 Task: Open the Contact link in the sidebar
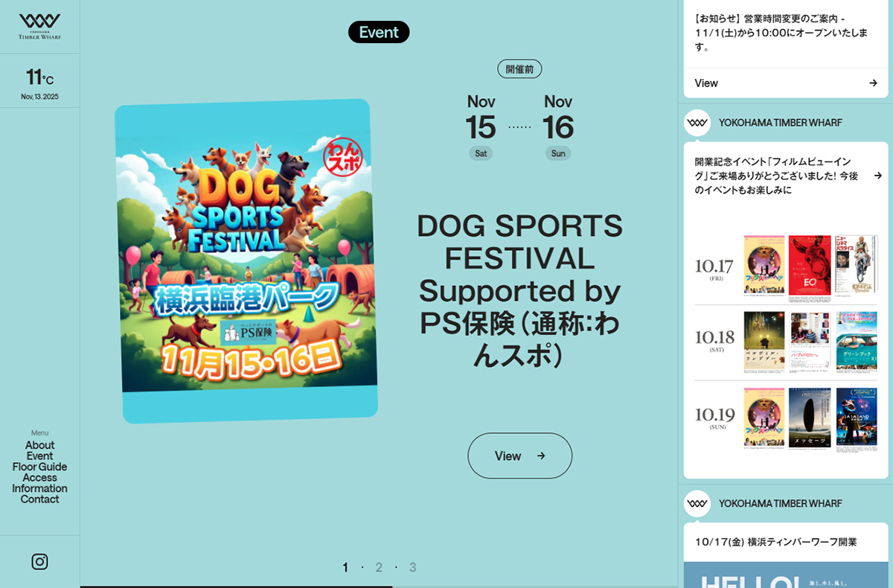coord(39,499)
